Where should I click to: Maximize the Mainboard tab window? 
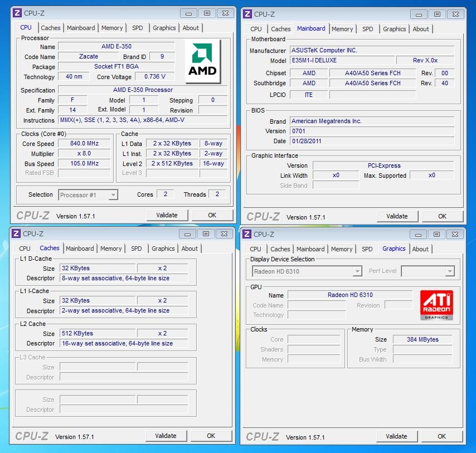437,14
